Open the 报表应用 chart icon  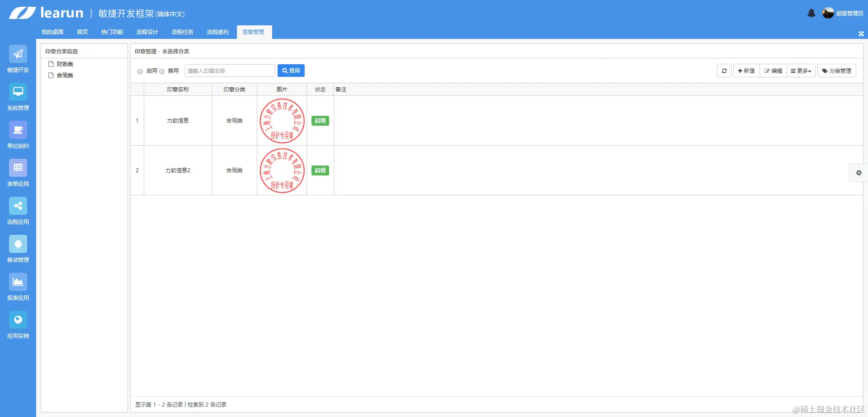(x=18, y=282)
